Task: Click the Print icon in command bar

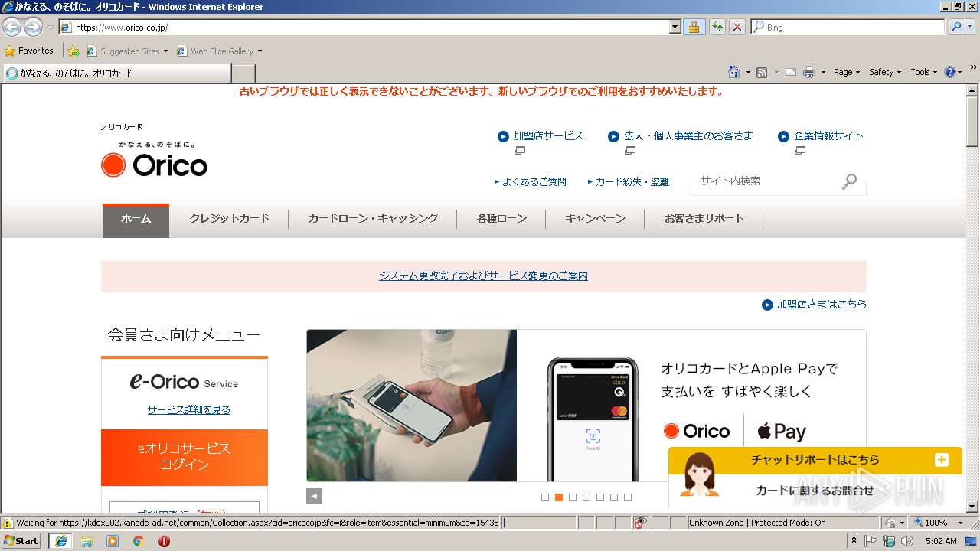Action: tap(809, 72)
